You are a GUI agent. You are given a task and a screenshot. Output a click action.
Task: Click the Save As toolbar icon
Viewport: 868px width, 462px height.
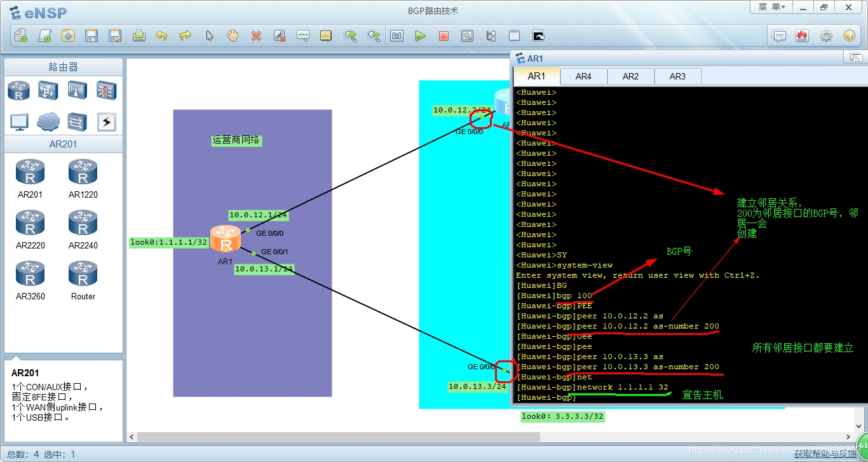[x=115, y=36]
